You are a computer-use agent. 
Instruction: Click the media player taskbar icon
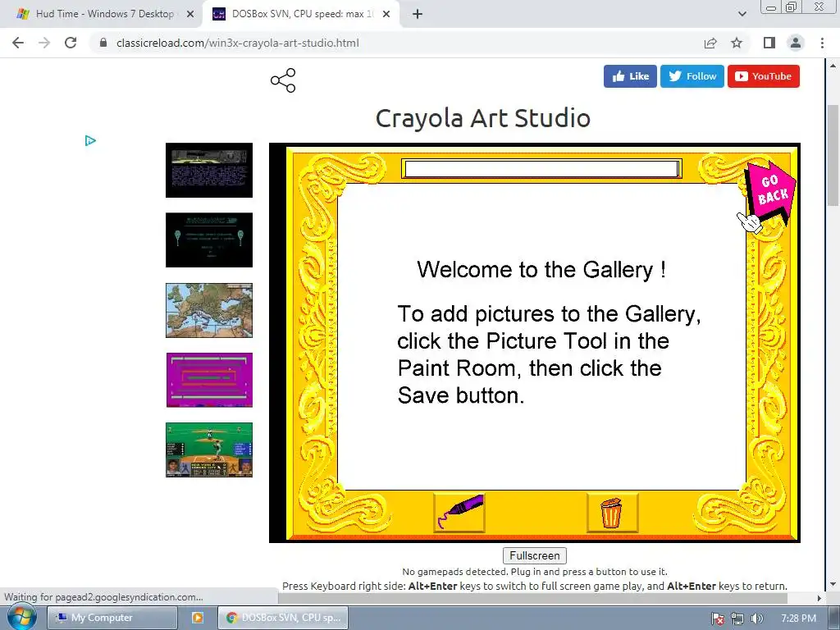197,618
